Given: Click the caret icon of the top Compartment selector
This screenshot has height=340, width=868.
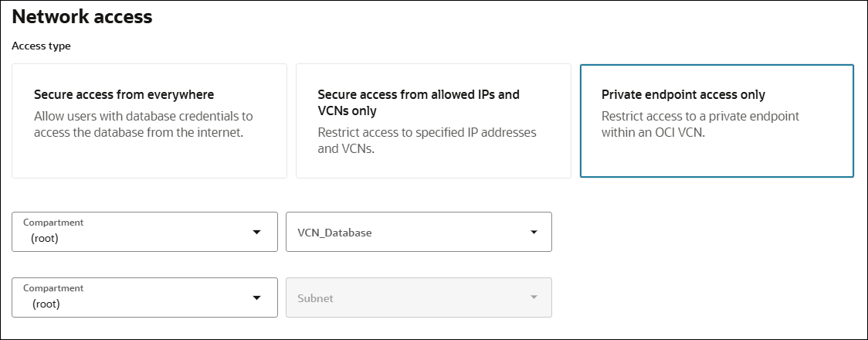Looking at the screenshot, I should tap(257, 233).
